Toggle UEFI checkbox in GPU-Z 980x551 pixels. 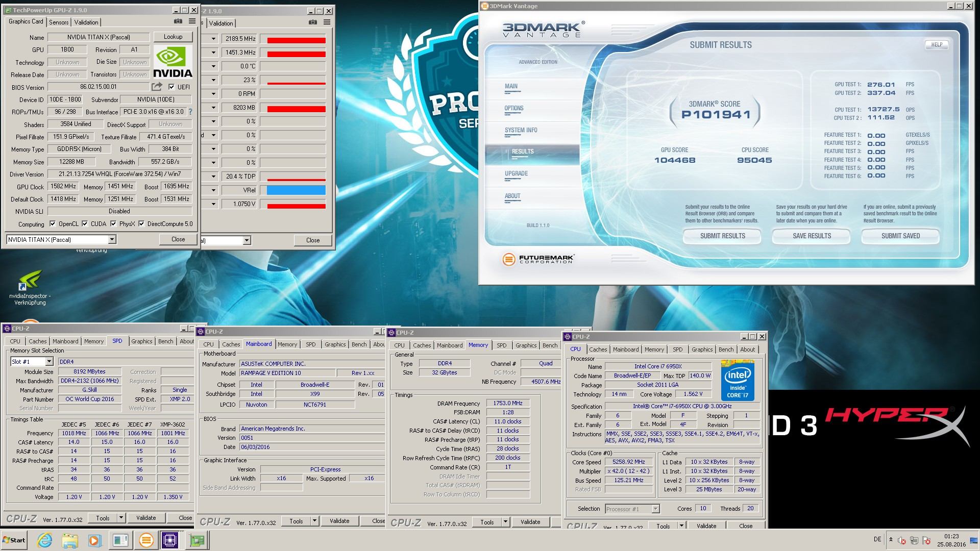(171, 87)
